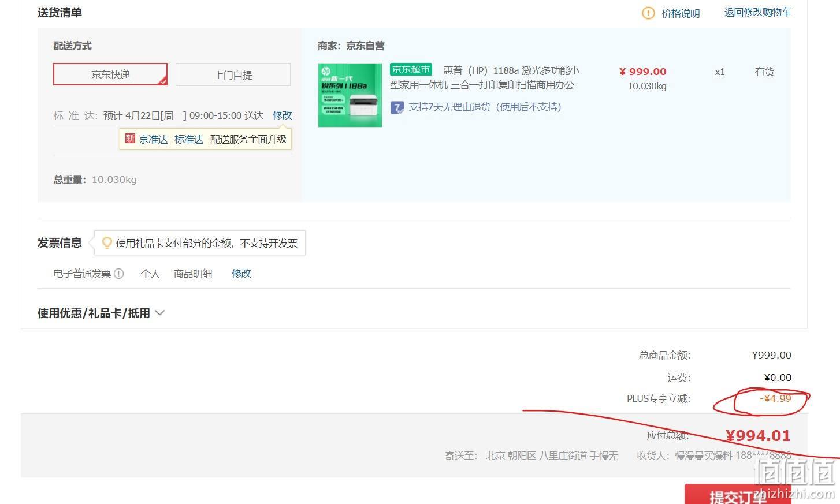Click PLUS专享立减 discount -¥4.99
The image size is (840, 504).
click(x=775, y=398)
